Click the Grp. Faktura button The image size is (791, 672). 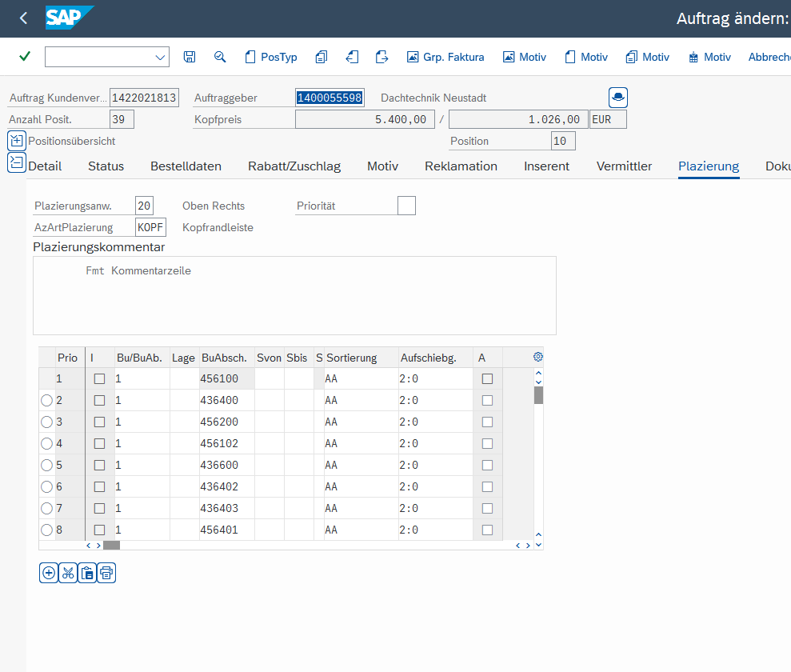pos(445,57)
